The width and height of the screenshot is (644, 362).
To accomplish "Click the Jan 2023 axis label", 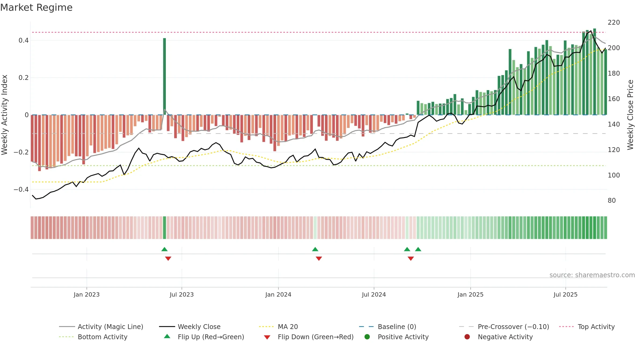I will tap(87, 294).
